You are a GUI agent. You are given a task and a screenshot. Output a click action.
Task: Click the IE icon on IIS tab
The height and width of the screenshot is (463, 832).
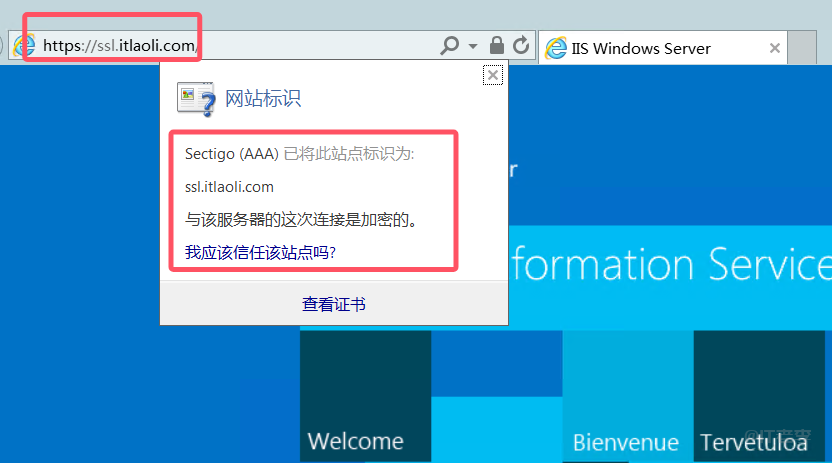point(554,48)
